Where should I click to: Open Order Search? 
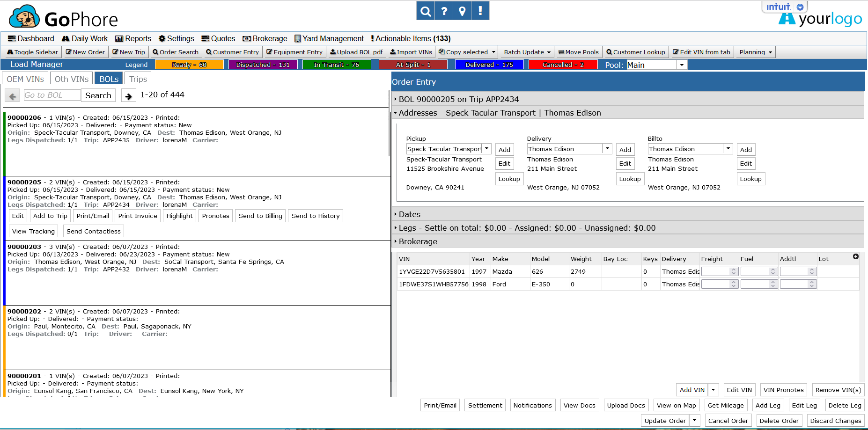[176, 52]
